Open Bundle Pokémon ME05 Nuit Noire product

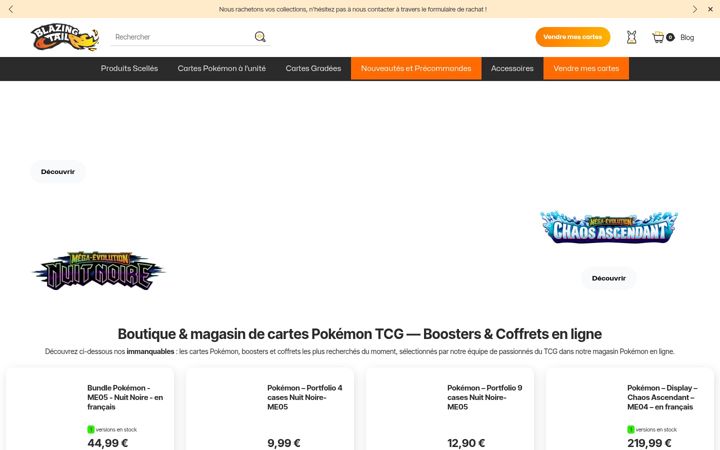125,397
